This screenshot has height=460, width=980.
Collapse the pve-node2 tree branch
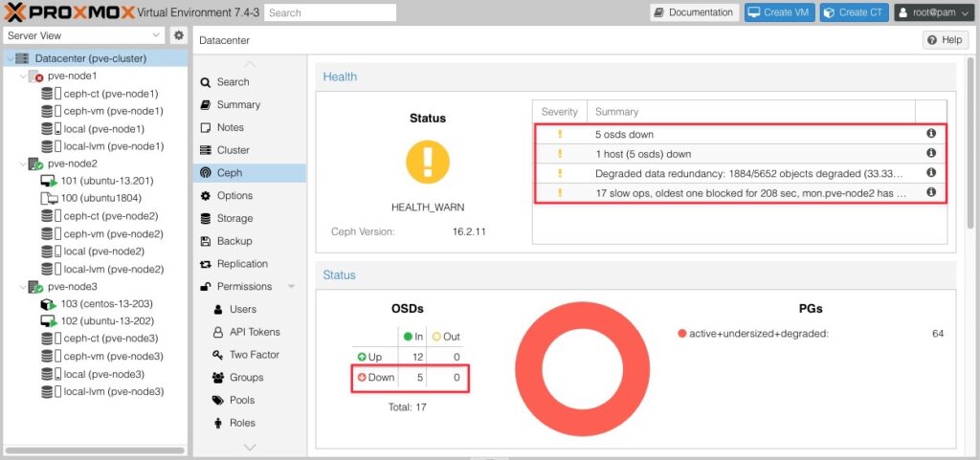(23, 164)
